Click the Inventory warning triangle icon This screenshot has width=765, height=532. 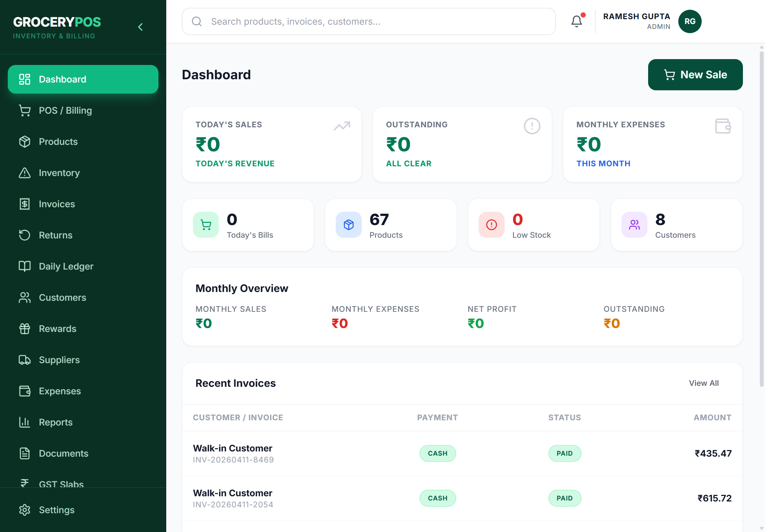tap(25, 173)
